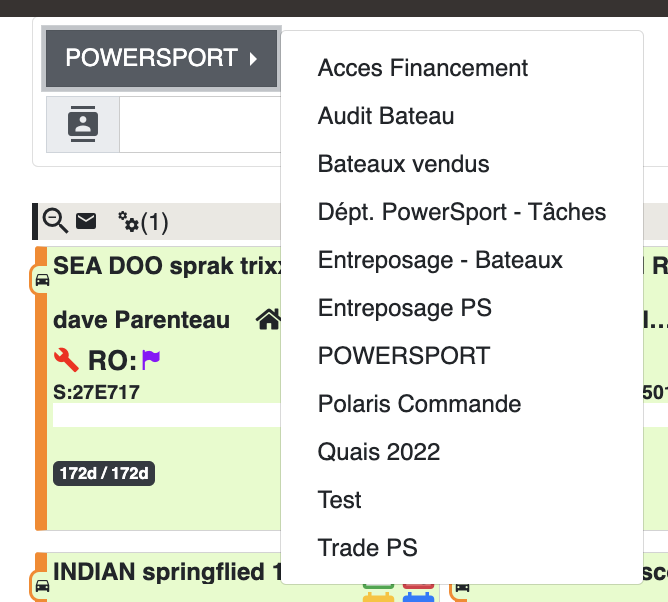668x602 pixels.
Task: Choose Audit Bateau menu entry
Action: pos(386,116)
